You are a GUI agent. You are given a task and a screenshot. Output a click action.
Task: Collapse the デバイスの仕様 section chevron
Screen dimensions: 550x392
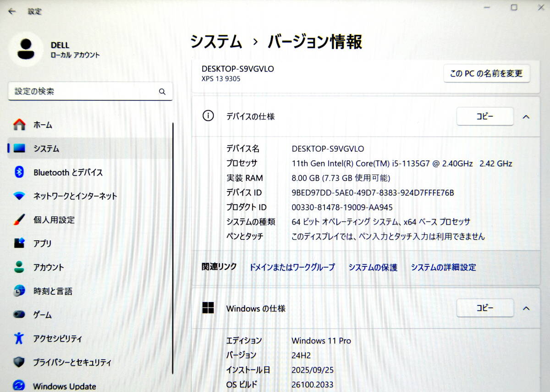[x=526, y=116]
